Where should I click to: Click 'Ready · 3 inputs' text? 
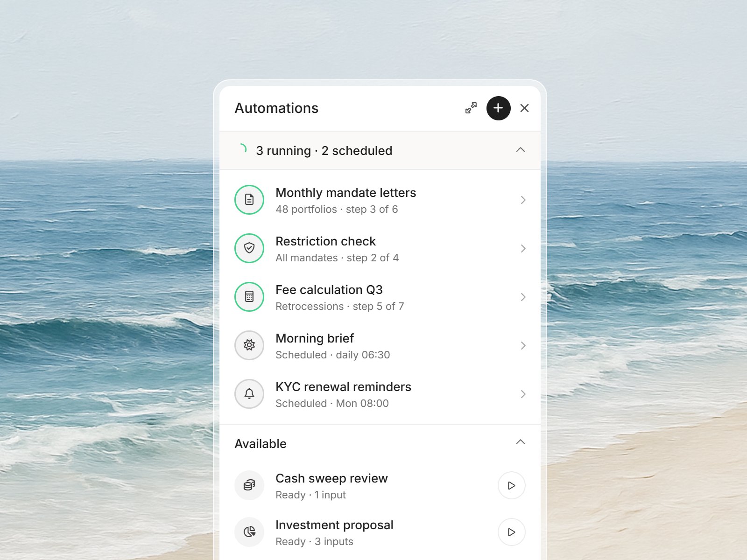pyautogui.click(x=314, y=541)
